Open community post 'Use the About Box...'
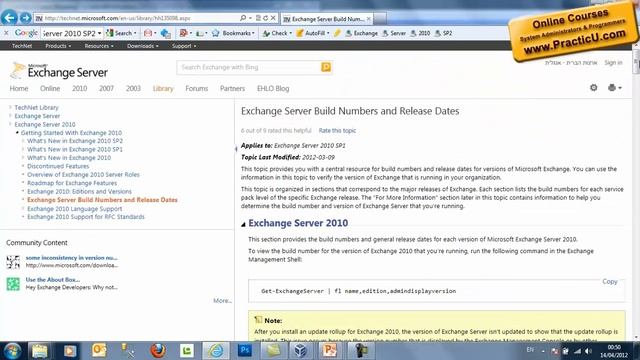The image size is (640, 360). tap(53, 280)
